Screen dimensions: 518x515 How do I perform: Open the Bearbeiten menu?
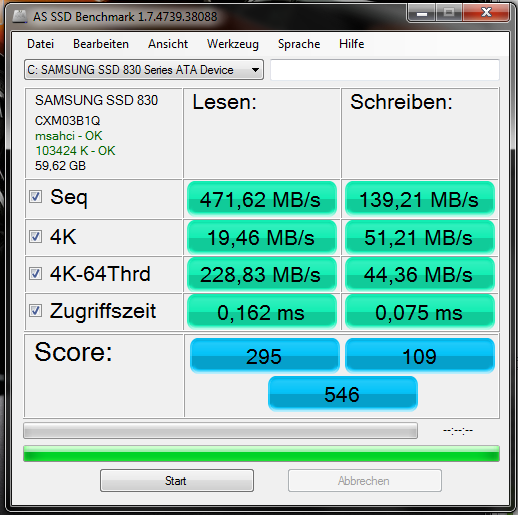point(101,44)
